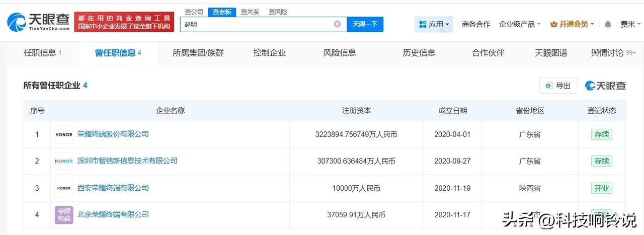
Task: Open the 风险信息 tab
Action: coord(340,53)
